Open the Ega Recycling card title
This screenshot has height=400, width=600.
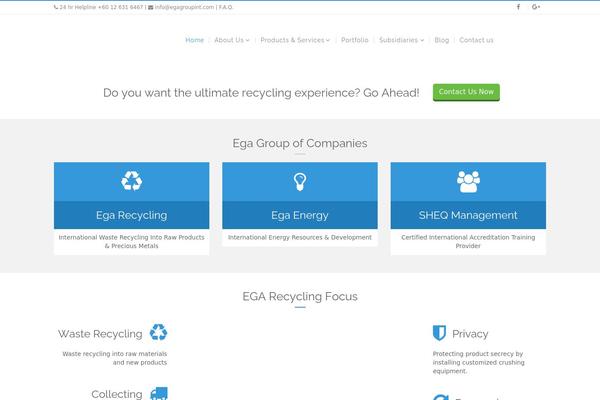[132, 215]
